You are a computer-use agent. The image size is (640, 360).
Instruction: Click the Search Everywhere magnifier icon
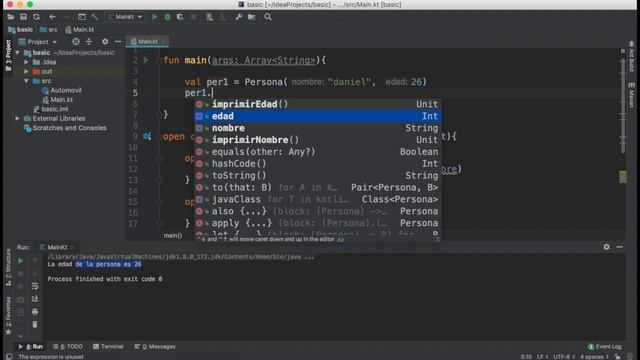point(268,17)
